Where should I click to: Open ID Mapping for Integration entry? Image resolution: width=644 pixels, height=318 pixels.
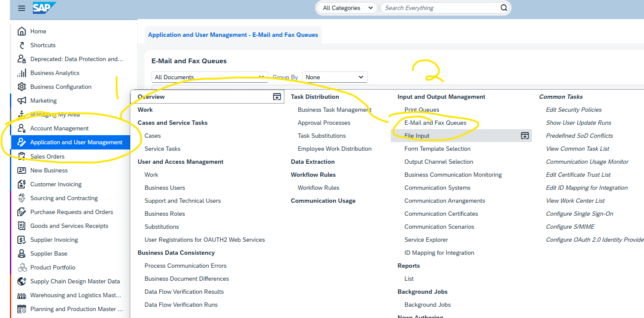coord(439,253)
